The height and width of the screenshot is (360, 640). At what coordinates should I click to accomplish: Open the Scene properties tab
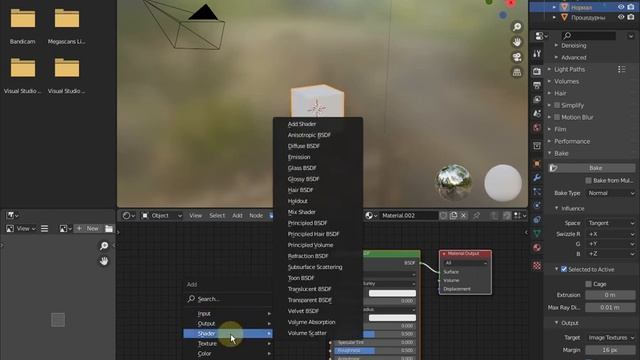pyautogui.click(x=537, y=113)
